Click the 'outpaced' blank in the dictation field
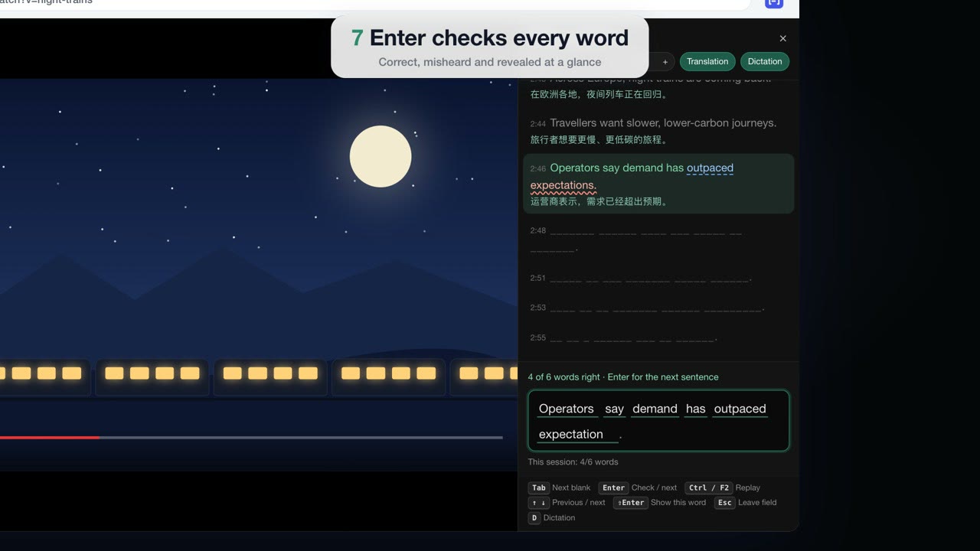 click(740, 409)
